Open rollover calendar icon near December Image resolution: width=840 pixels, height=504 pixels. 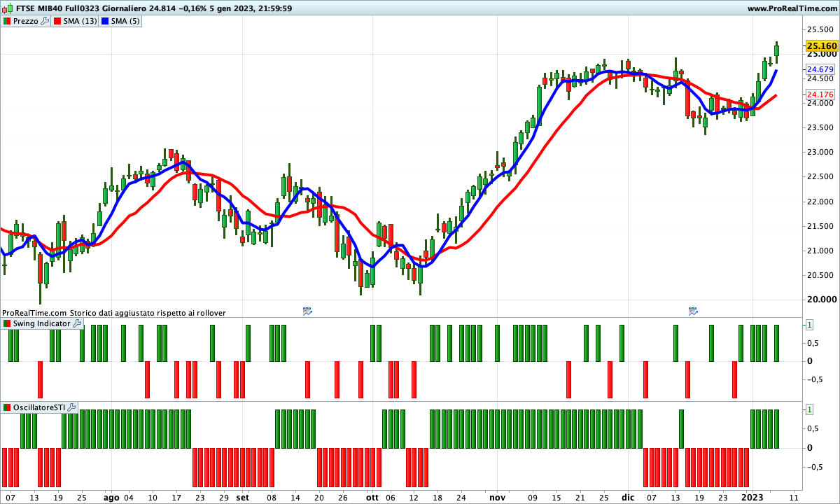pos(693,311)
